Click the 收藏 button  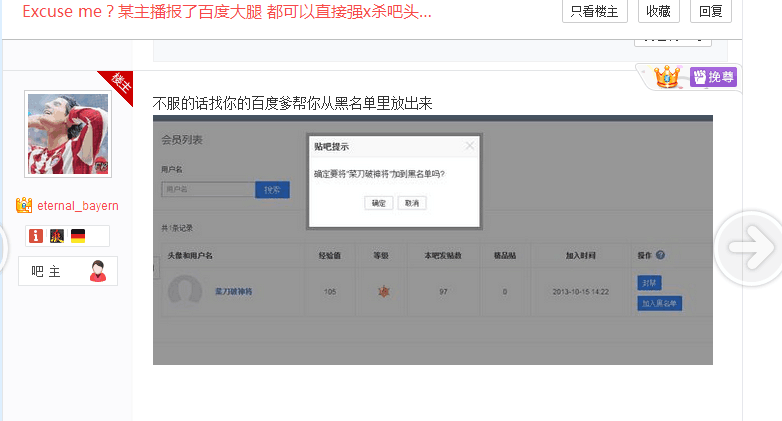[658, 11]
